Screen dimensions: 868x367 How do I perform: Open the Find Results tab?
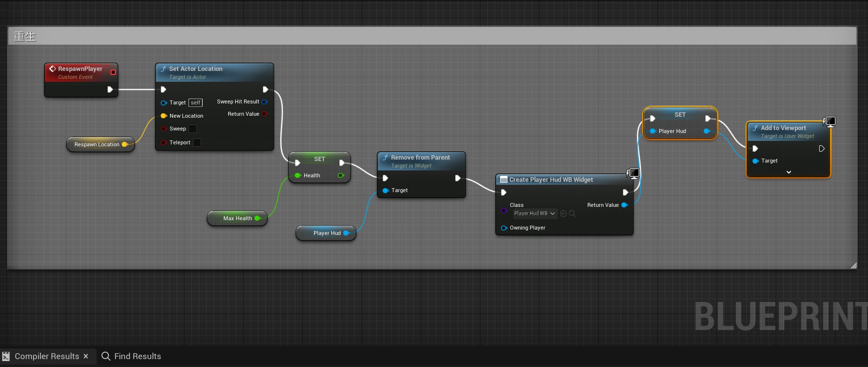tap(137, 356)
